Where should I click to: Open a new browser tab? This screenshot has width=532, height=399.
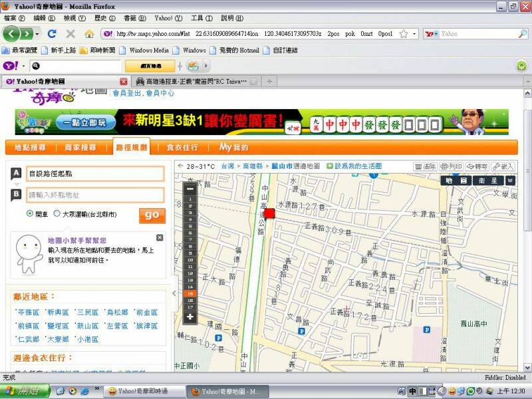point(269,81)
